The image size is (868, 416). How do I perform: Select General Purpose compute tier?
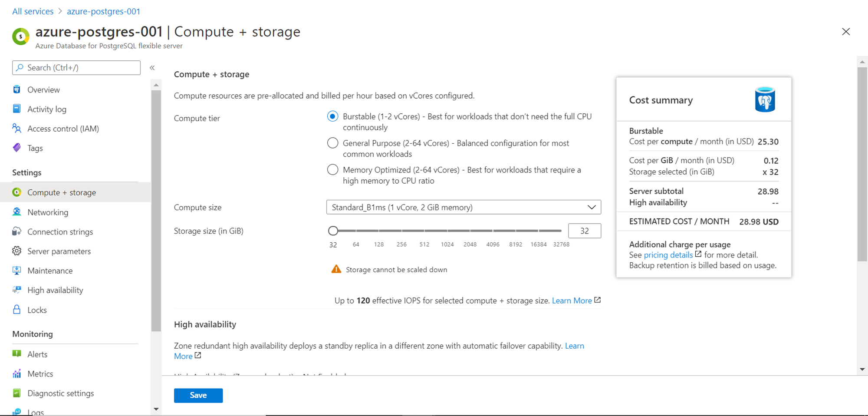click(x=333, y=143)
